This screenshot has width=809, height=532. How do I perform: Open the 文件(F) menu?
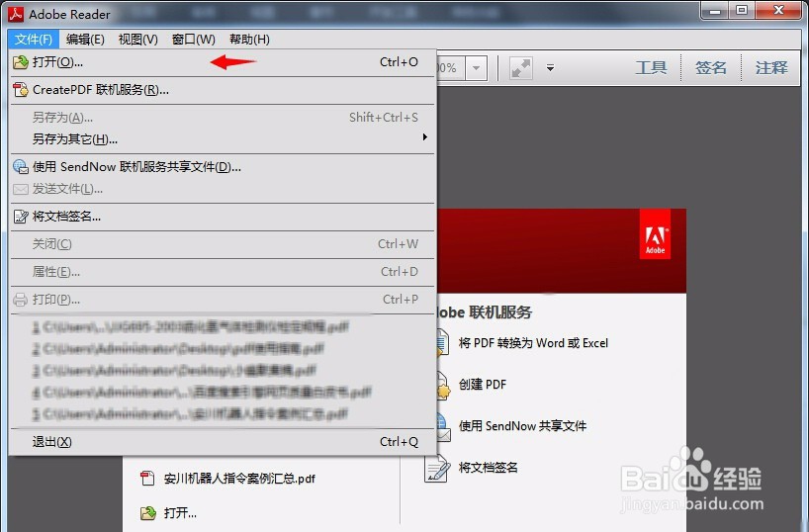[x=33, y=40]
